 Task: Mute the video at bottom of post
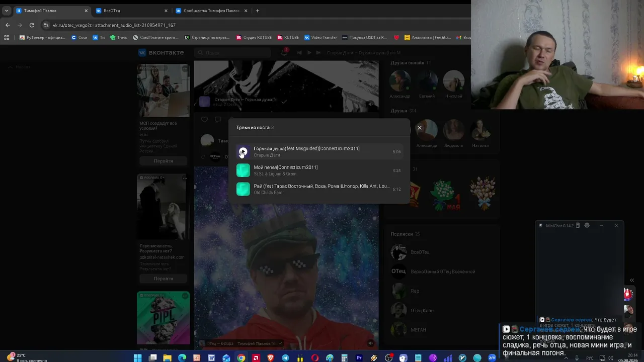pyautogui.click(x=371, y=343)
